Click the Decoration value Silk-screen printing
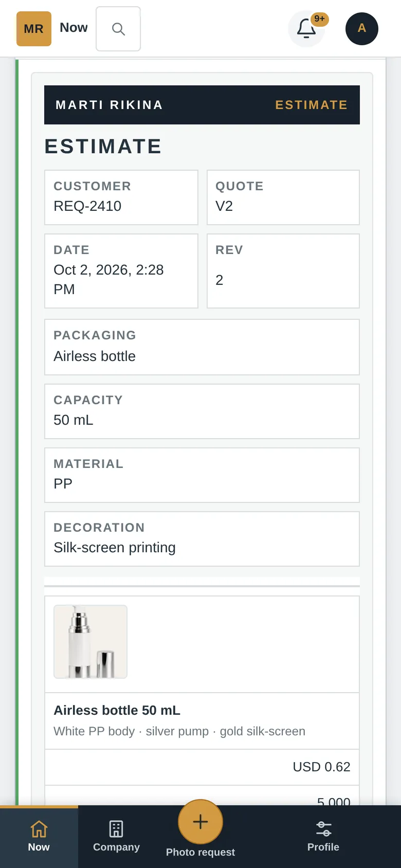Viewport: 401px width, 868px height. [115, 548]
